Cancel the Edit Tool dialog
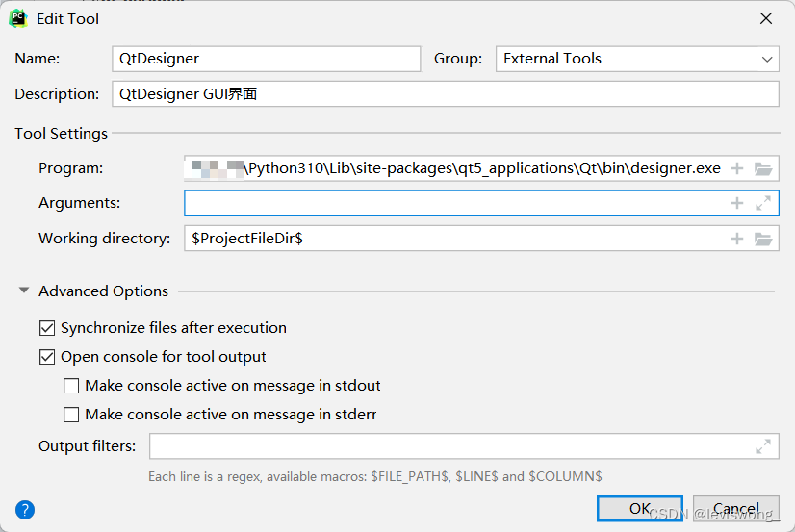Viewport: 795px width, 532px height. coord(736,508)
